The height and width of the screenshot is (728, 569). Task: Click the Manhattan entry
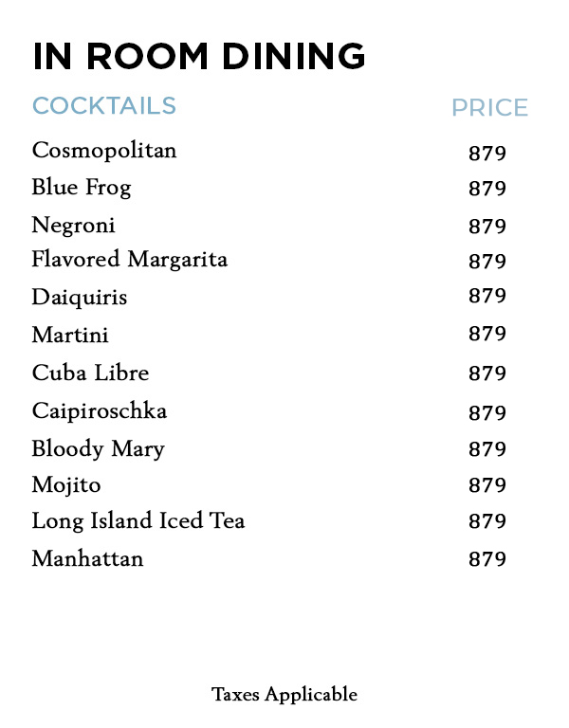tap(87, 558)
